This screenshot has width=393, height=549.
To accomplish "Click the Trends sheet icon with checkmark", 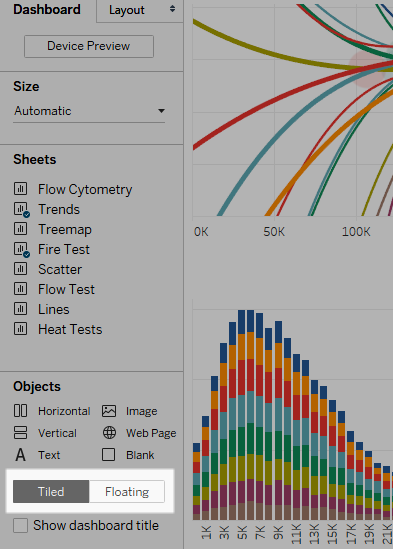I will click(x=21, y=209).
